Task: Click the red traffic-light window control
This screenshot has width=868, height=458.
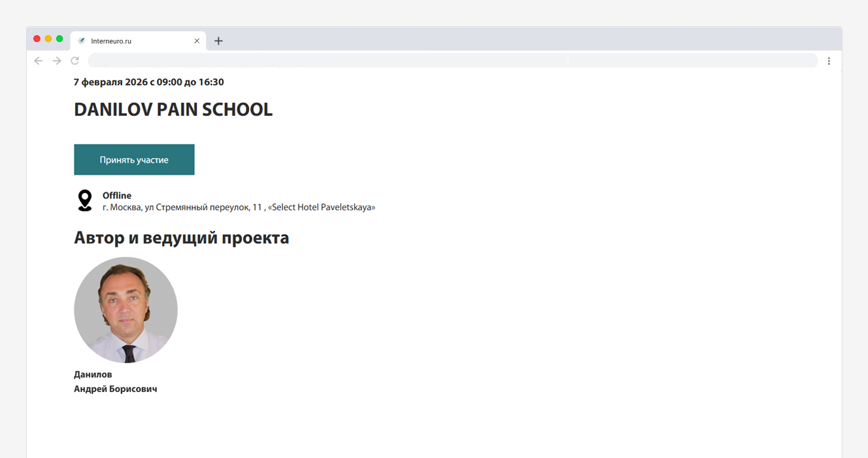Action: click(x=37, y=39)
